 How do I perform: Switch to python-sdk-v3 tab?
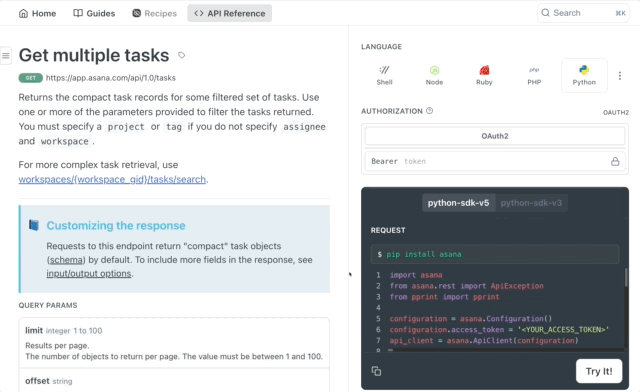click(x=531, y=203)
